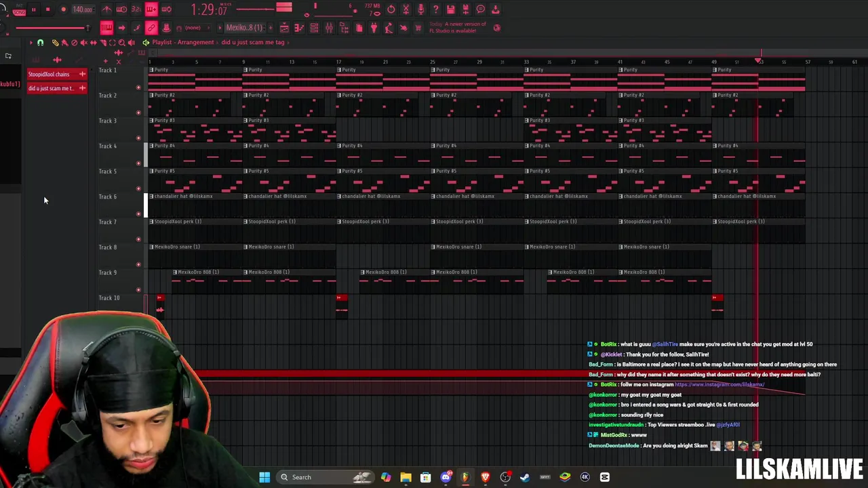Toggle the playlist magnet snap icon
868x488 pixels.
pyautogui.click(x=40, y=43)
